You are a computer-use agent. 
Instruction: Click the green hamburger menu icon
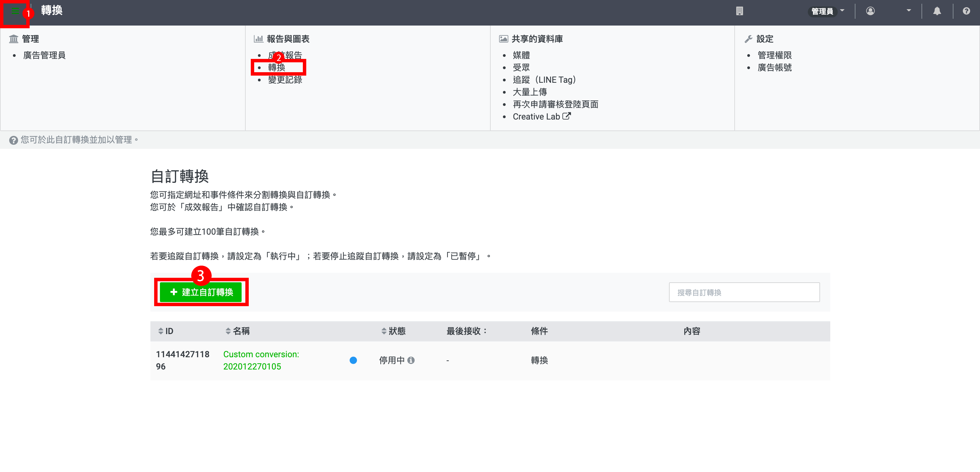(15, 11)
